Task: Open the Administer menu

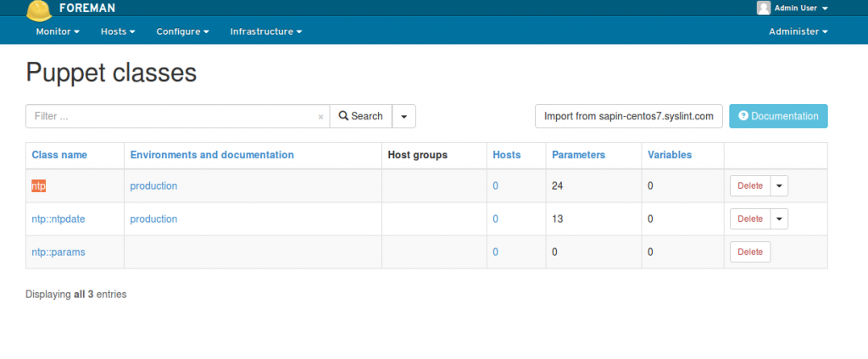Action: [x=798, y=31]
